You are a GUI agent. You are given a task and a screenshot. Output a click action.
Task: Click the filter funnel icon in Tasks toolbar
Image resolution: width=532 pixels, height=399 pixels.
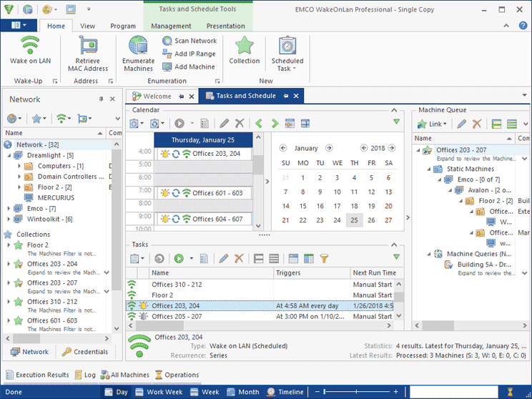324,258
